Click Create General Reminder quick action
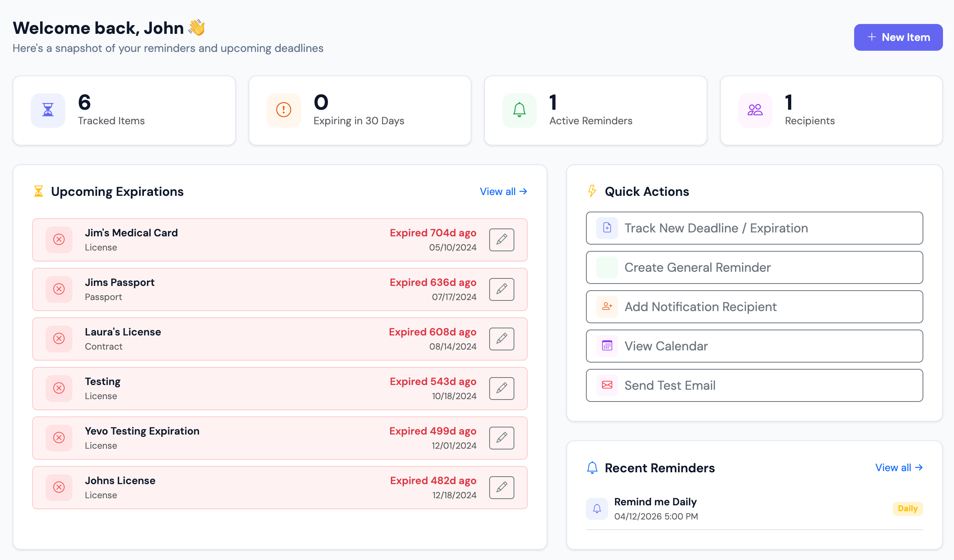 [x=754, y=267]
